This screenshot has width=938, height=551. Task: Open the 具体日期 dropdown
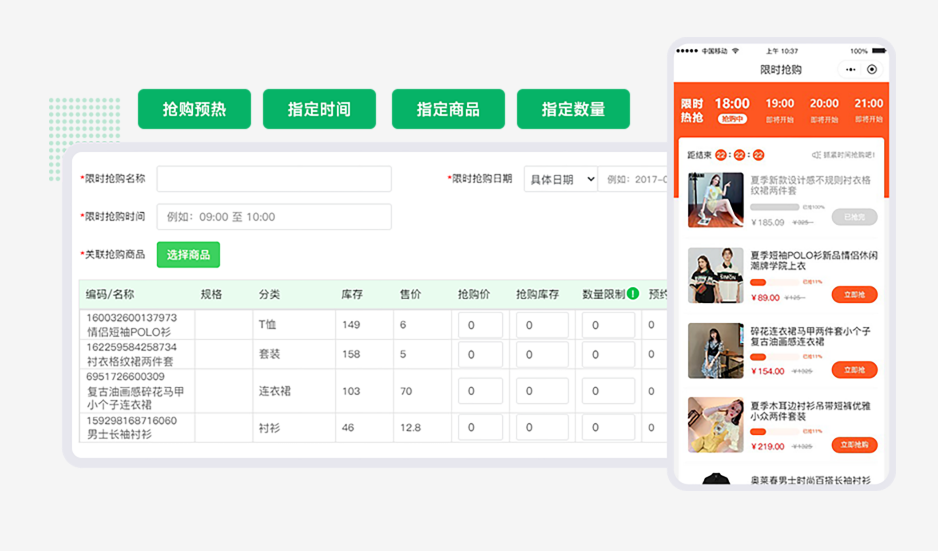pos(561,179)
